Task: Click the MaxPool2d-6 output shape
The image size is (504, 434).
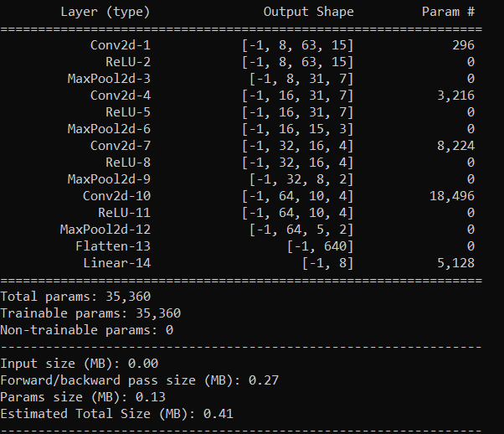Action: [298, 129]
